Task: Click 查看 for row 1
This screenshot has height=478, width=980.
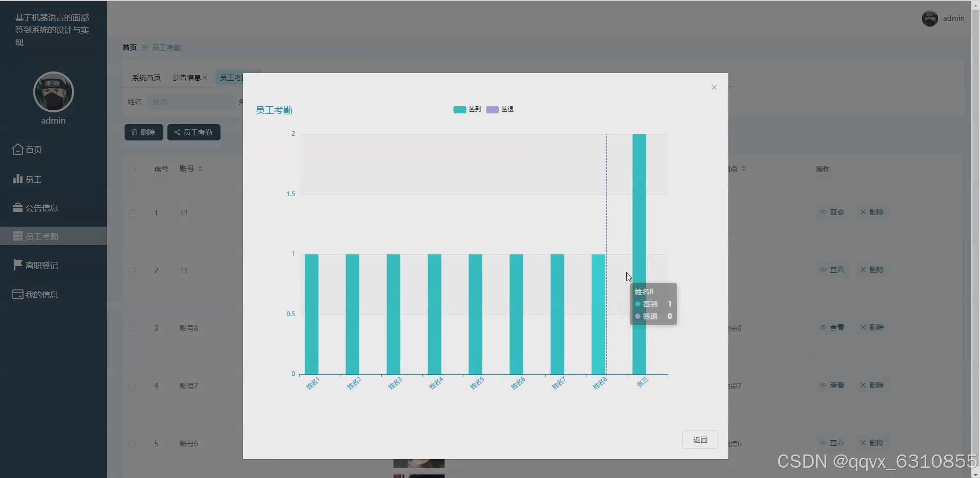Action: pos(832,212)
